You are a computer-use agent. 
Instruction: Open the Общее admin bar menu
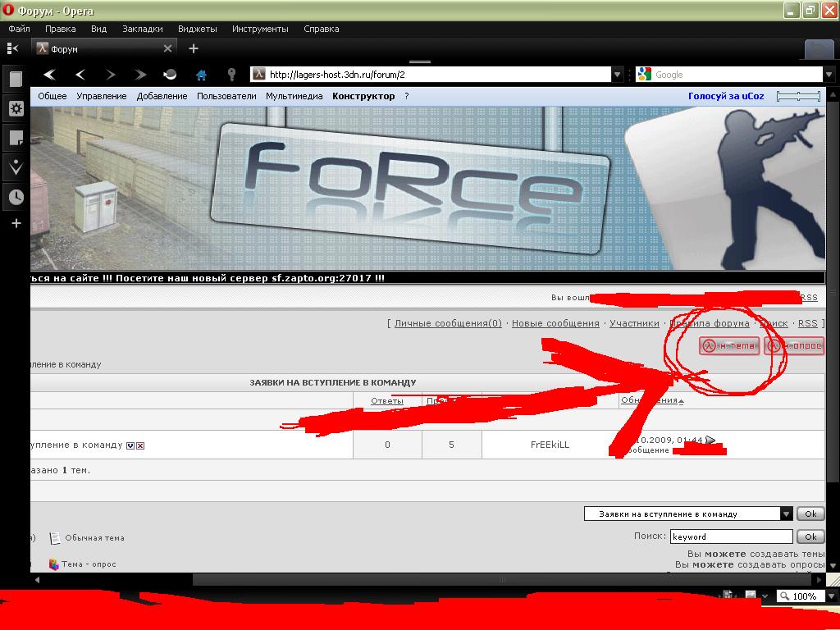pyautogui.click(x=52, y=97)
